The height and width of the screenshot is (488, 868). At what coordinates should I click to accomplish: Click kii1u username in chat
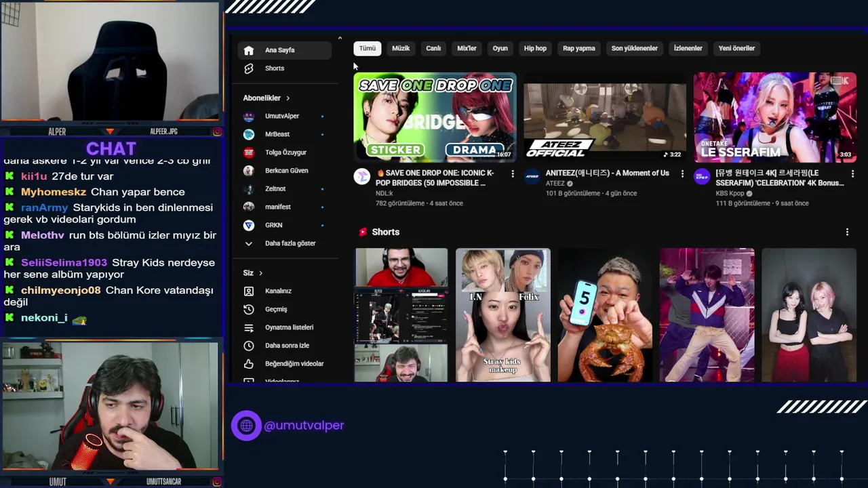pyautogui.click(x=34, y=176)
